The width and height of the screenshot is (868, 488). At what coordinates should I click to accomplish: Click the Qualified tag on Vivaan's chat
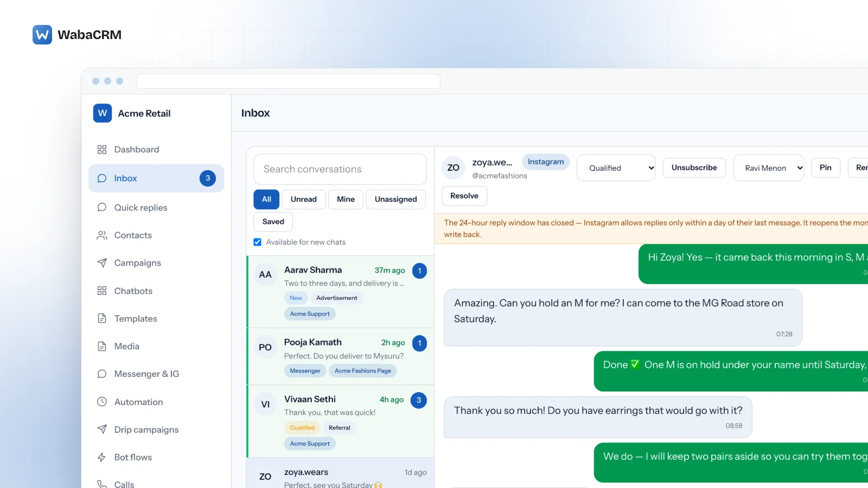click(x=302, y=428)
